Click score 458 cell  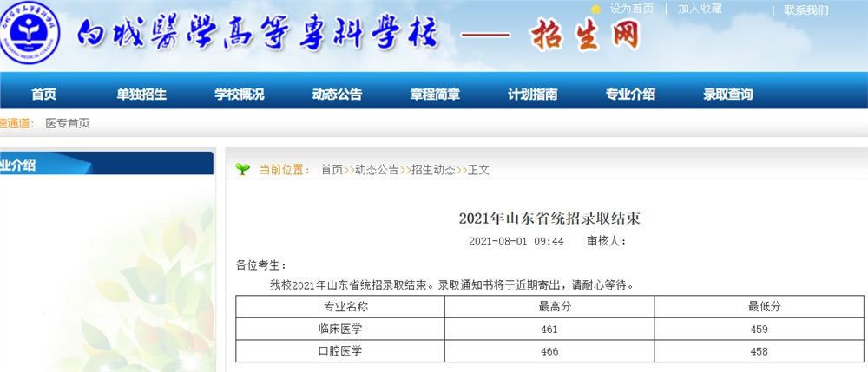pos(759,351)
